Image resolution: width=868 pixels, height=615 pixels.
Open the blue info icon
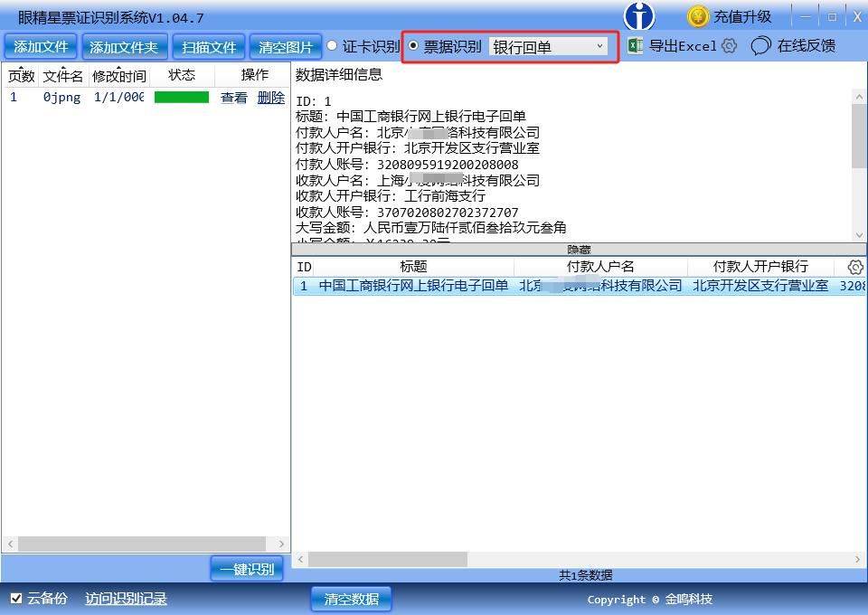point(639,16)
